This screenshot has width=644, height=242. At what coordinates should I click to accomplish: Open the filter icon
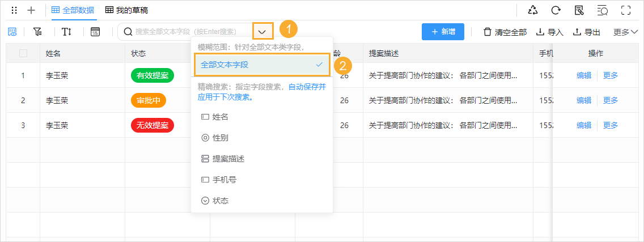[38, 32]
